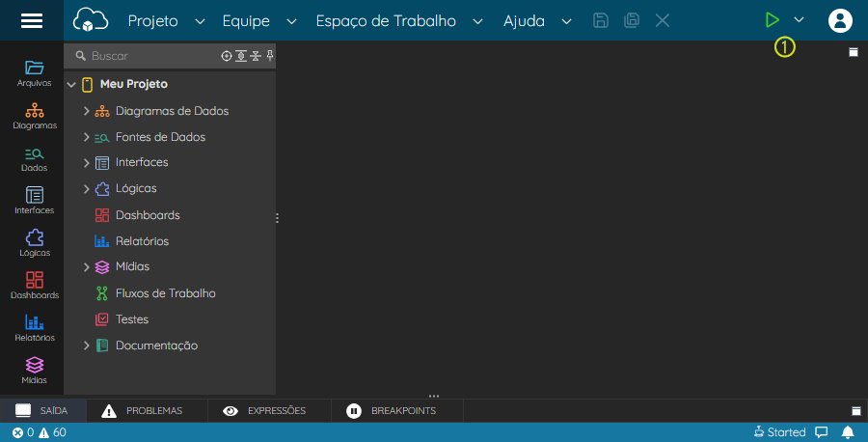This screenshot has height=442, width=868.
Task: Expand the Mídias tree node
Action: coord(87,267)
